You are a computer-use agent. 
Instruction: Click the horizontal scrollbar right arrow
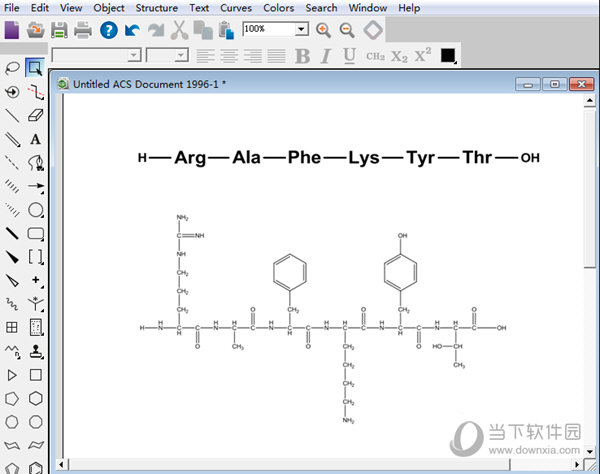coord(577,465)
